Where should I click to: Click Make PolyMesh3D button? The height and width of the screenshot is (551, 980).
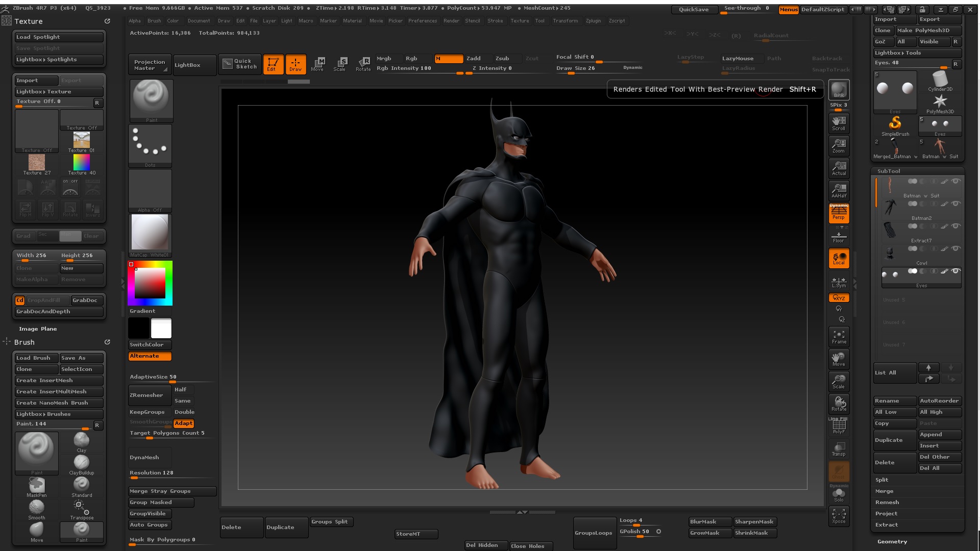(928, 30)
